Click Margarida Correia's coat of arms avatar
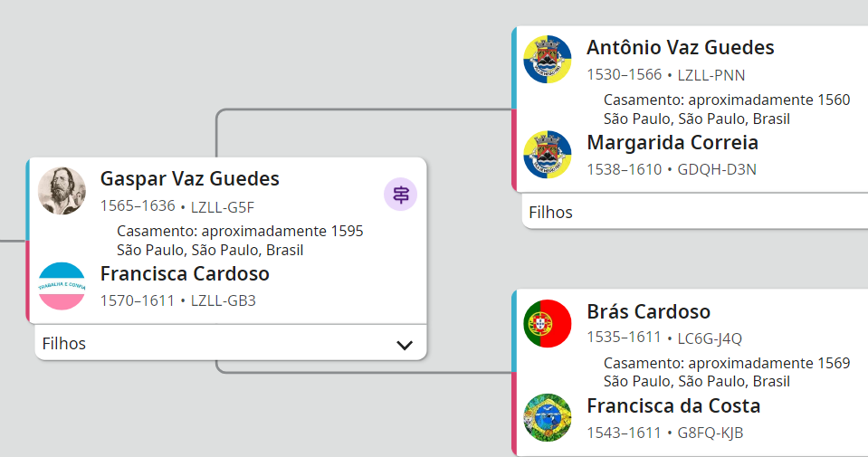 [x=548, y=155]
